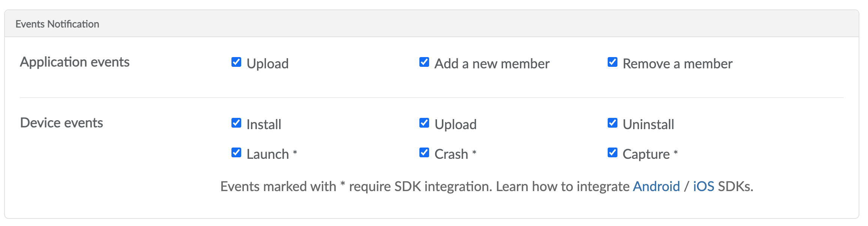Toggle the Crash event checkbox
This screenshot has height=226, width=868.
(424, 152)
